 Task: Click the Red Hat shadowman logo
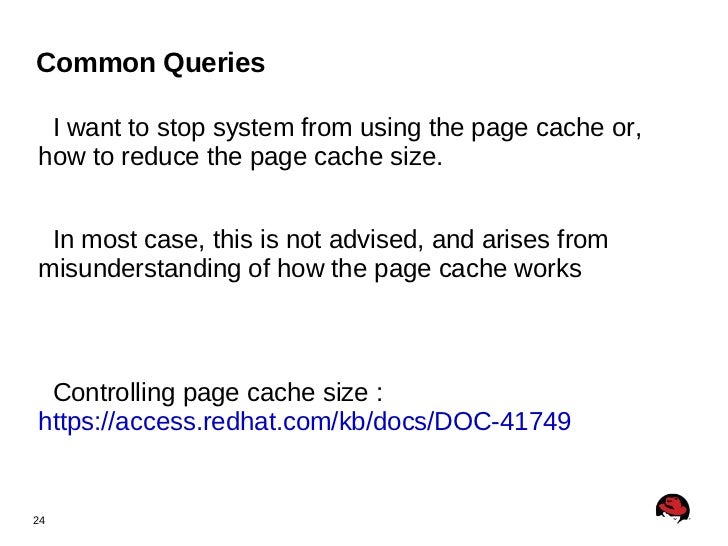(x=673, y=508)
